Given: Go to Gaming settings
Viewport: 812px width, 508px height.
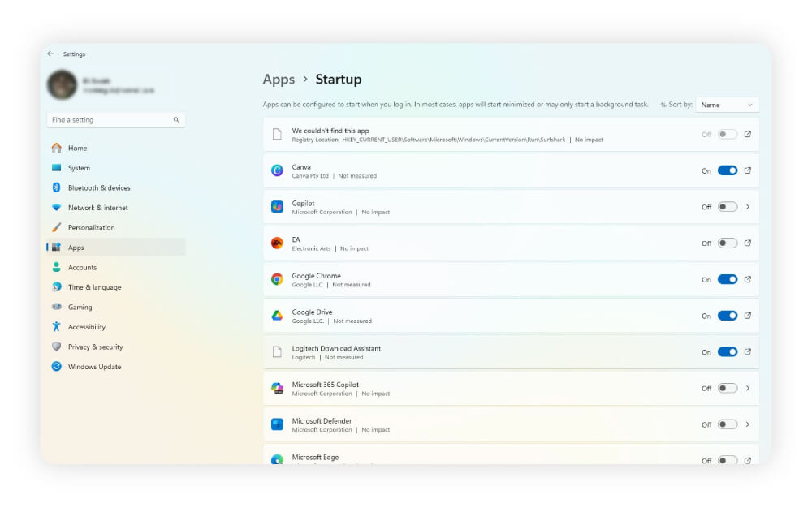Looking at the screenshot, I should [x=116, y=308].
